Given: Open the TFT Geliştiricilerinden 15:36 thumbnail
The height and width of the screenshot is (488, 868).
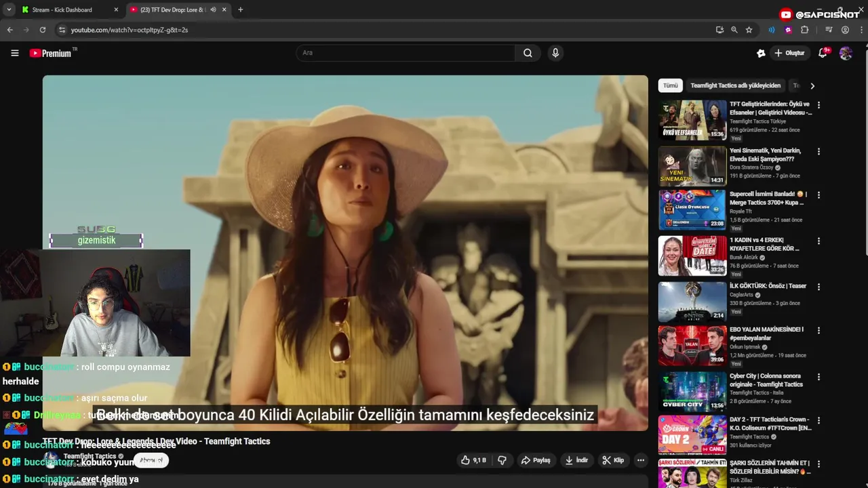Looking at the screenshot, I should (692, 120).
